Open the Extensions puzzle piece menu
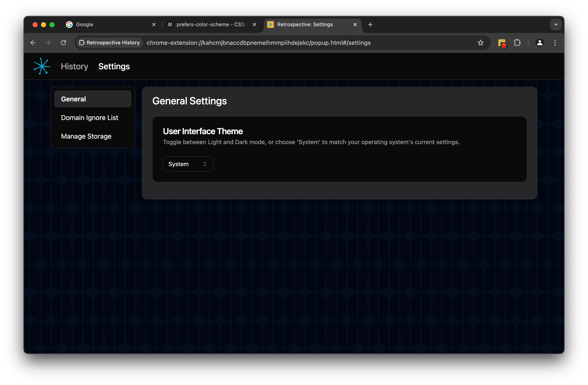The width and height of the screenshot is (588, 385). 517,43
